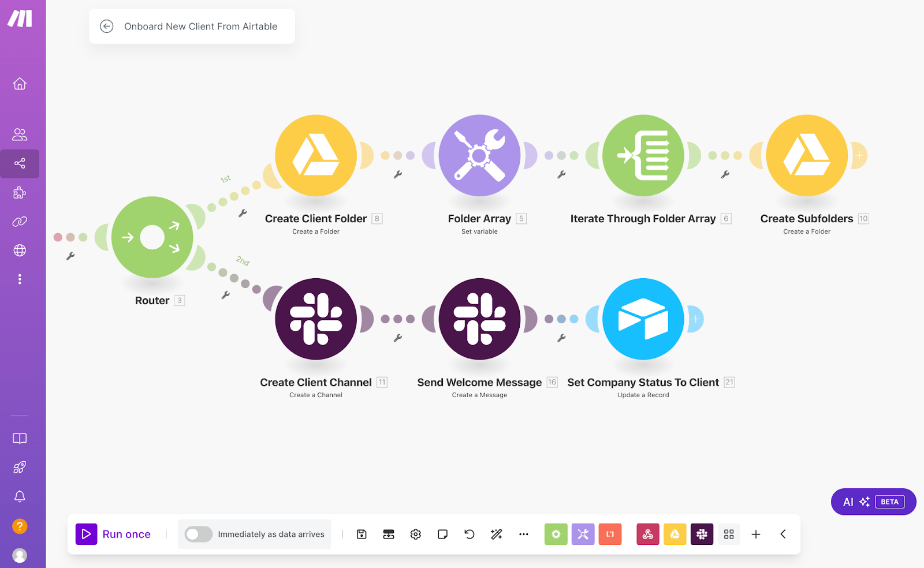924x568 pixels.
Task: Click wrench before Set Company Status To Client
Action: (x=561, y=338)
